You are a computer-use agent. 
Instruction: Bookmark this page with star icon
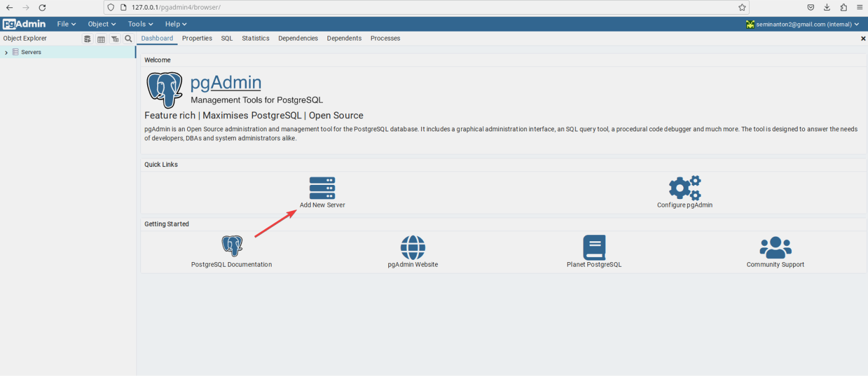pos(742,8)
